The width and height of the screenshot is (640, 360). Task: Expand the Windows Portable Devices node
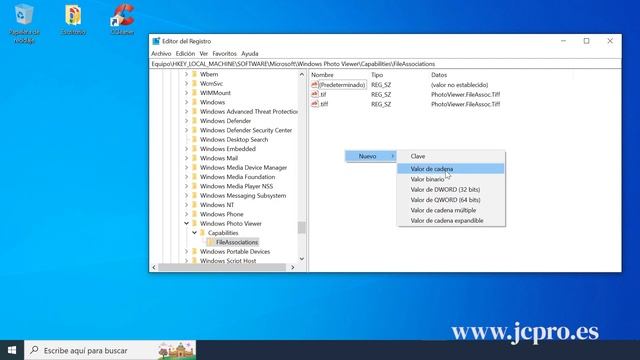[x=187, y=251]
